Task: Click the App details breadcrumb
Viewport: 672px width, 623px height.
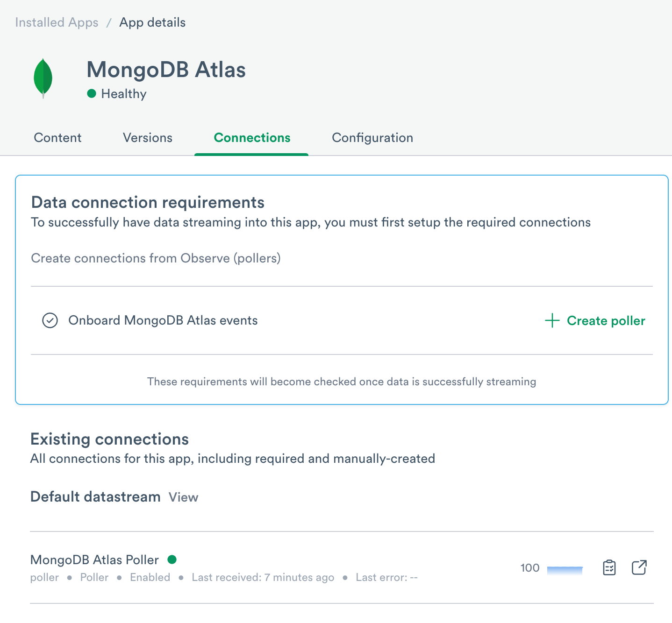Action: 152,22
